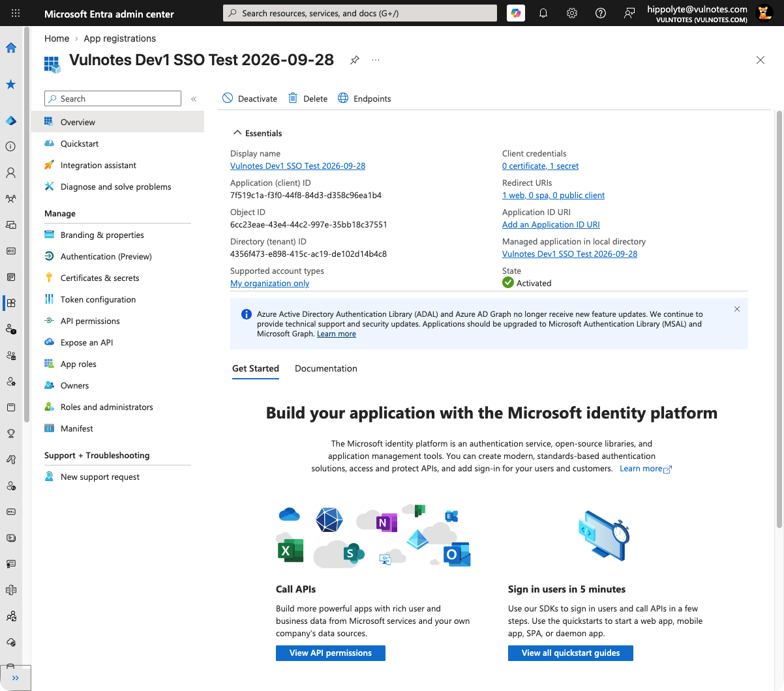This screenshot has width=784, height=691.
Task: Collapse the resource menu with double chevron
Action: (194, 99)
